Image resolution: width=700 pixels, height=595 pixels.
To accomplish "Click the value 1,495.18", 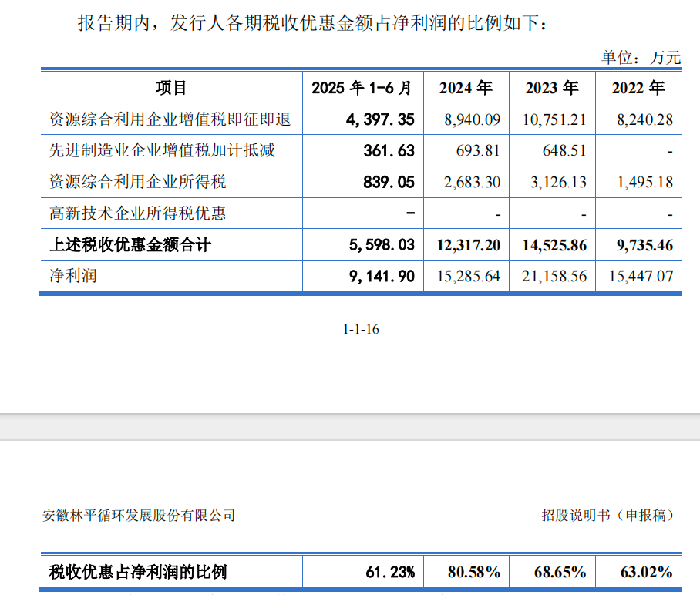I will tap(645, 182).
